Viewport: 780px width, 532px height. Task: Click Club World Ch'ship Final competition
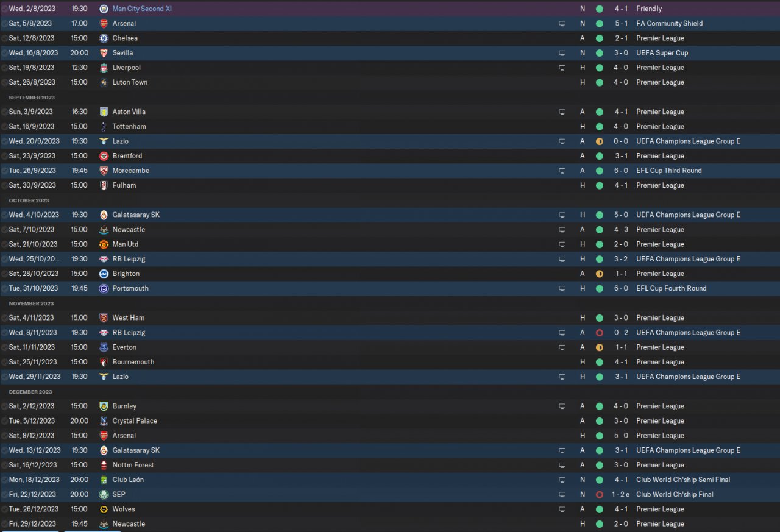point(675,494)
